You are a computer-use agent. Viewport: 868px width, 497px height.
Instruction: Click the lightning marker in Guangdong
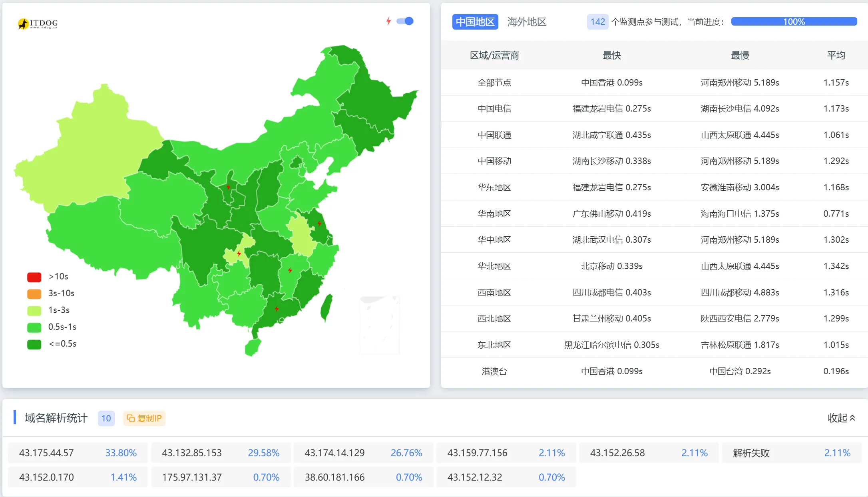pyautogui.click(x=277, y=309)
